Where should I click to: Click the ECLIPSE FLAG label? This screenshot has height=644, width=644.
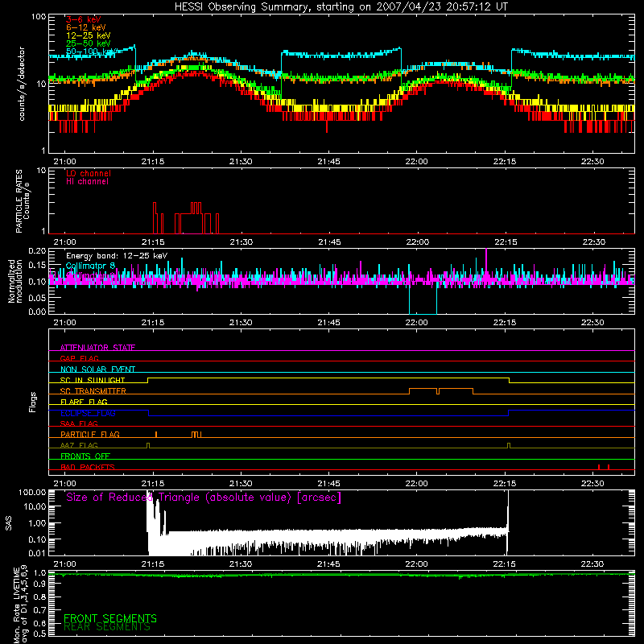(x=88, y=413)
